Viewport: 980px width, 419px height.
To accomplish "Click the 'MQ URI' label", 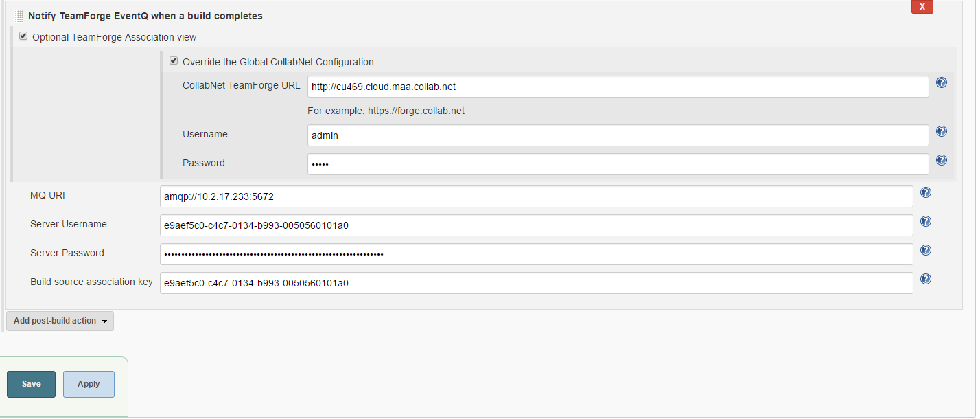I will 47,195.
